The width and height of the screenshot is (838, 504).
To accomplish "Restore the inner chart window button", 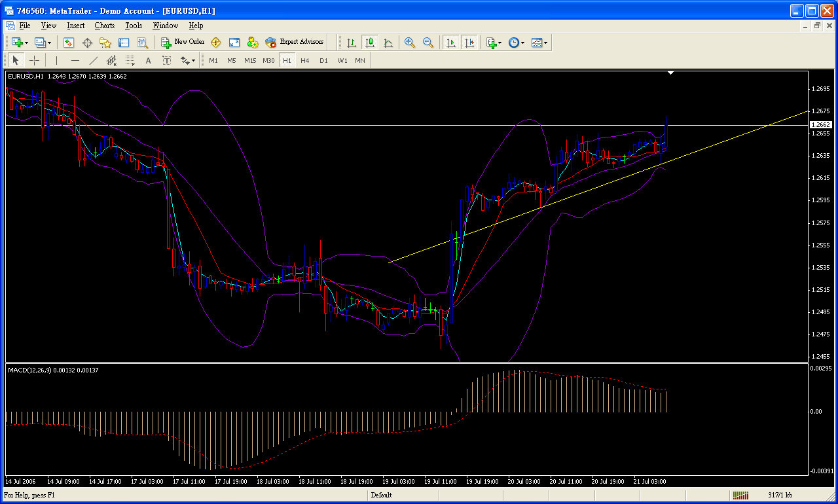I will [817, 26].
